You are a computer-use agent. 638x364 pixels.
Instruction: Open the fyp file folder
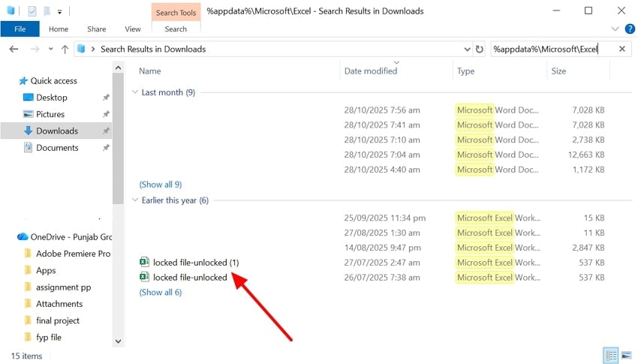tap(49, 337)
